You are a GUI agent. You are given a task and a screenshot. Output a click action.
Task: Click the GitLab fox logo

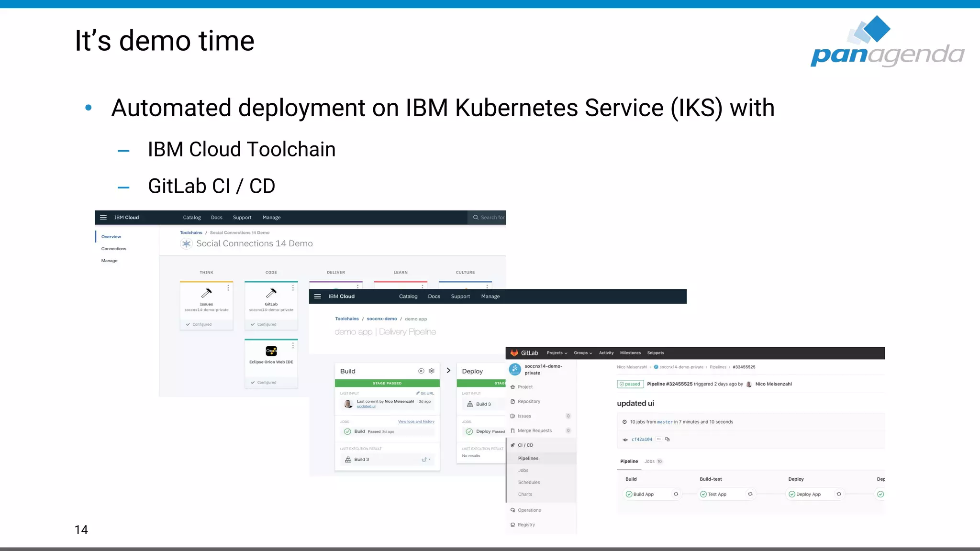point(514,353)
